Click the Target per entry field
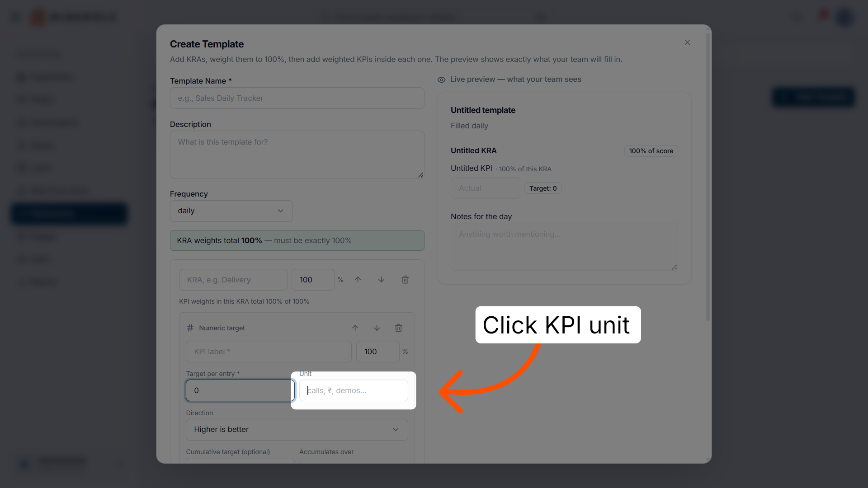868x488 pixels. 240,390
